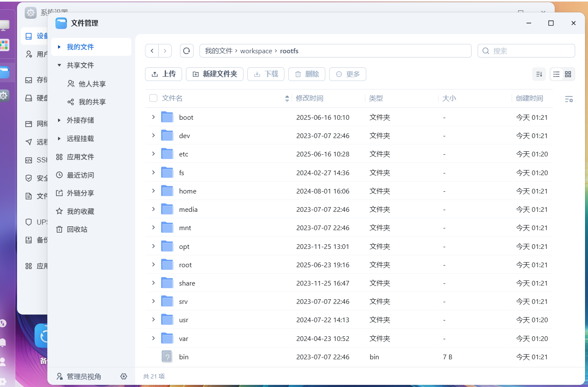Select 硬盘 icon in system settings window
588x387 pixels.
pyautogui.click(x=29, y=98)
